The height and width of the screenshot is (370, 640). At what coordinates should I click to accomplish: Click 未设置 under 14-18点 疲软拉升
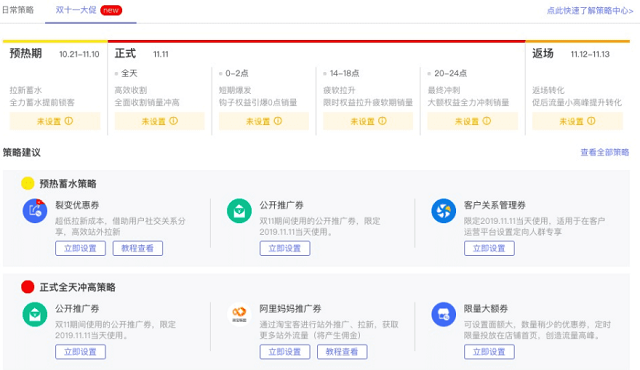click(x=368, y=121)
